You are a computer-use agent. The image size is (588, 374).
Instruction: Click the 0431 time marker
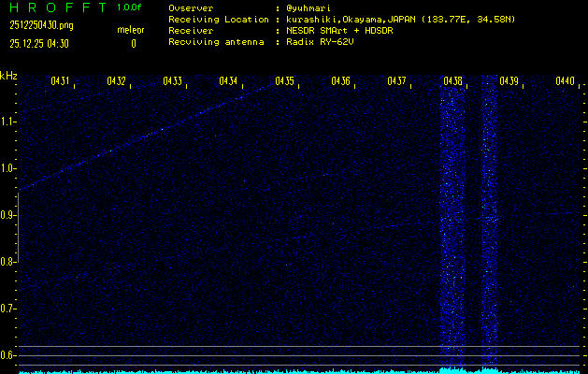tap(61, 81)
